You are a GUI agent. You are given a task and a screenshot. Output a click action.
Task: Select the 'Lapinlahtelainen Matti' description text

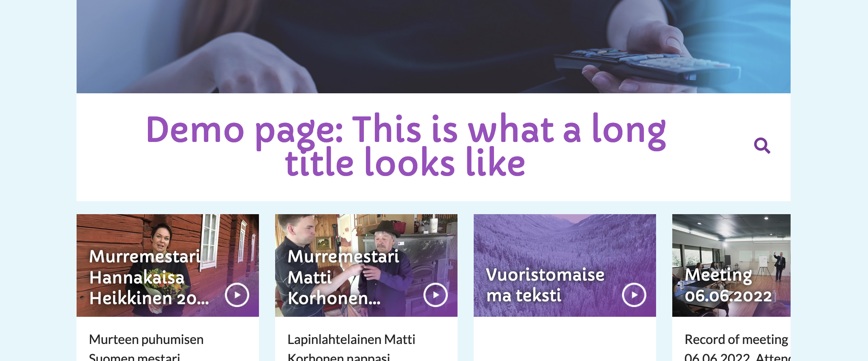pos(351,339)
